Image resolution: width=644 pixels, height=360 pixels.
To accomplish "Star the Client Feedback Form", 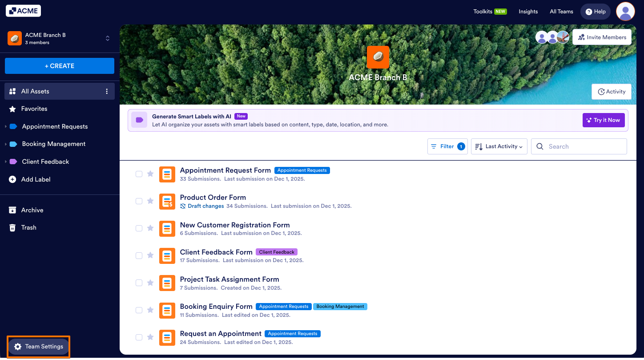I will (x=150, y=255).
